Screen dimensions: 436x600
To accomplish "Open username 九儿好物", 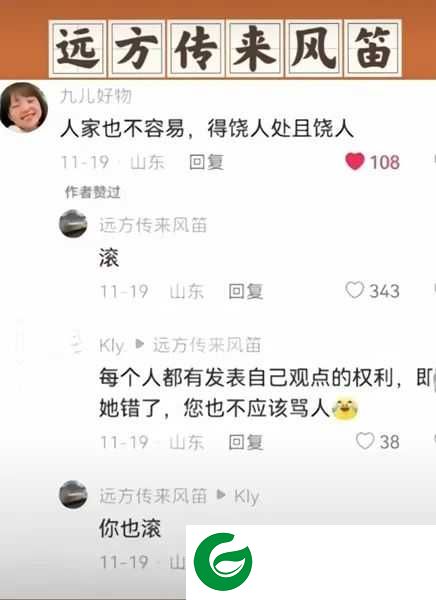I will (x=96, y=96).
